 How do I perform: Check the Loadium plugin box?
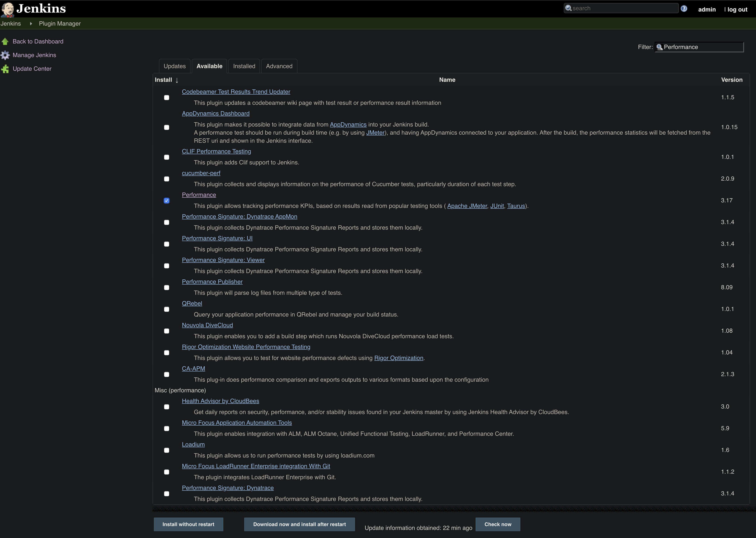click(167, 450)
